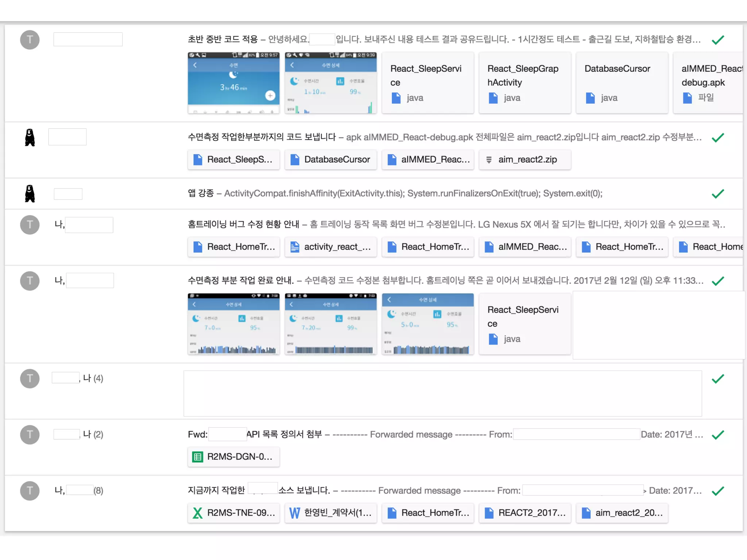Image resolution: width=747 pixels, height=560 pixels.
Task: Open the 5h 0m sleep detail screenshot thumbnail
Action: 427,324
